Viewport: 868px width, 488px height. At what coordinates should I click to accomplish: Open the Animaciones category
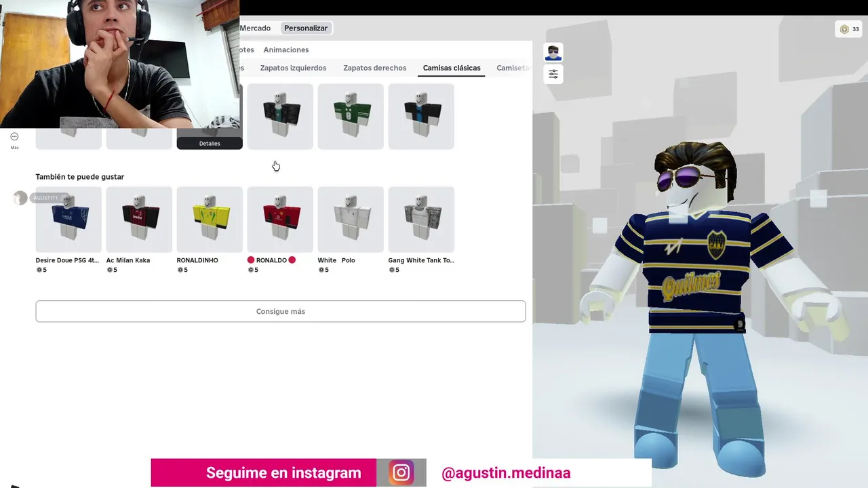pyautogui.click(x=286, y=50)
